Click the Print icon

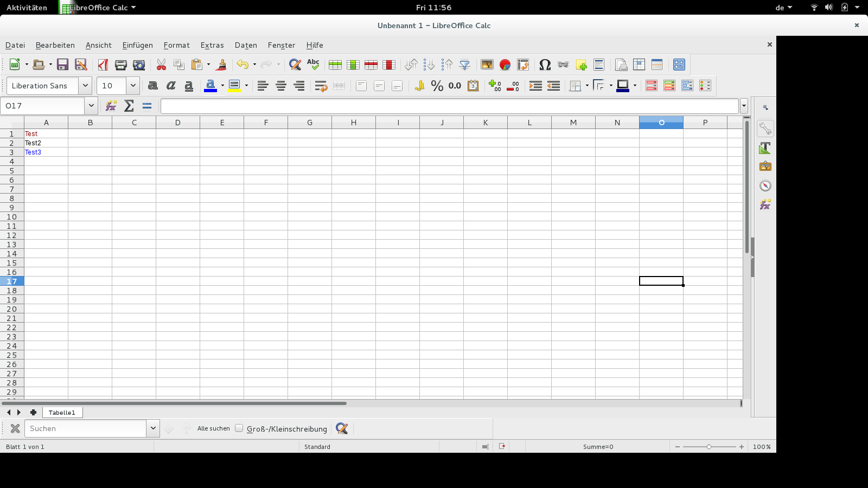click(x=120, y=65)
